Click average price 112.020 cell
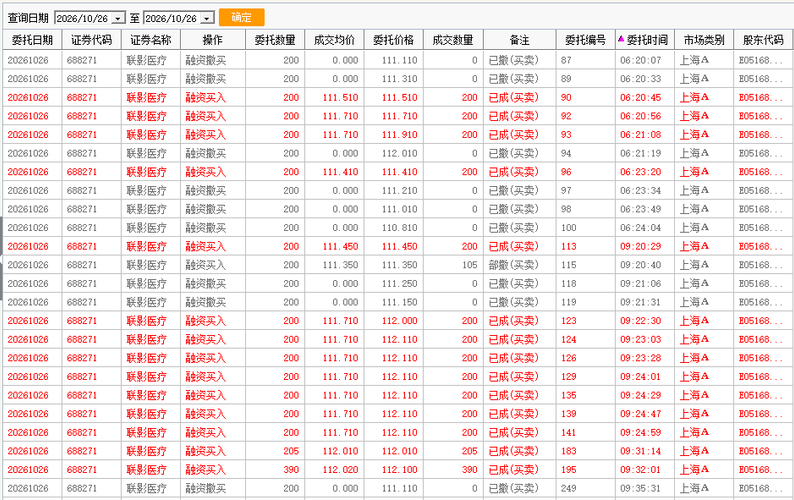This screenshot has width=794, height=500. point(334,470)
